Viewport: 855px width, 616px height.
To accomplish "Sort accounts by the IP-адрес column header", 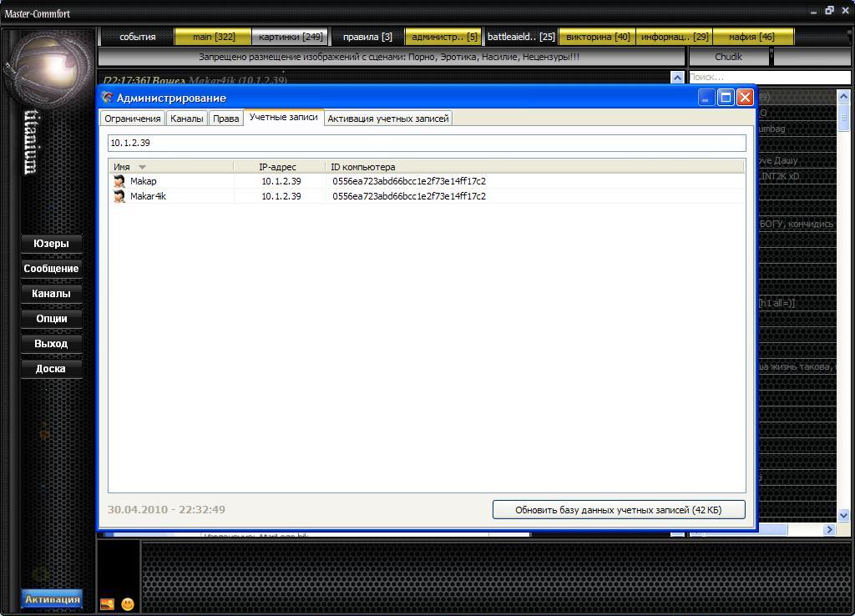I will [x=278, y=167].
